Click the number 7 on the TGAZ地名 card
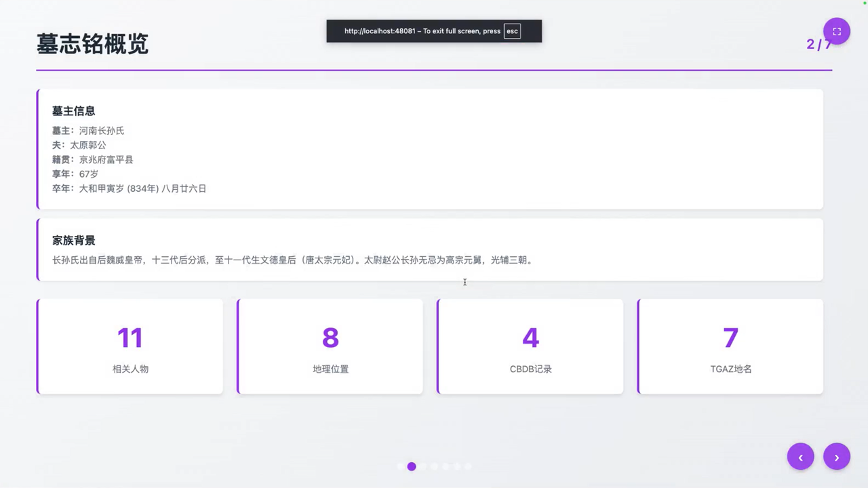 [730, 338]
